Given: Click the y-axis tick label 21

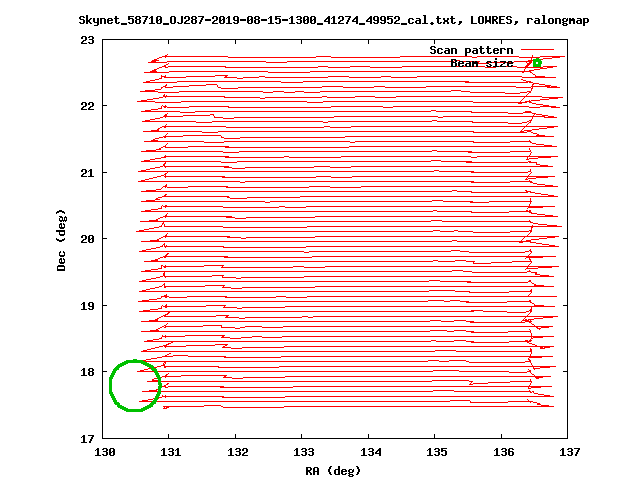Looking at the screenshot, I should click(x=87, y=173).
